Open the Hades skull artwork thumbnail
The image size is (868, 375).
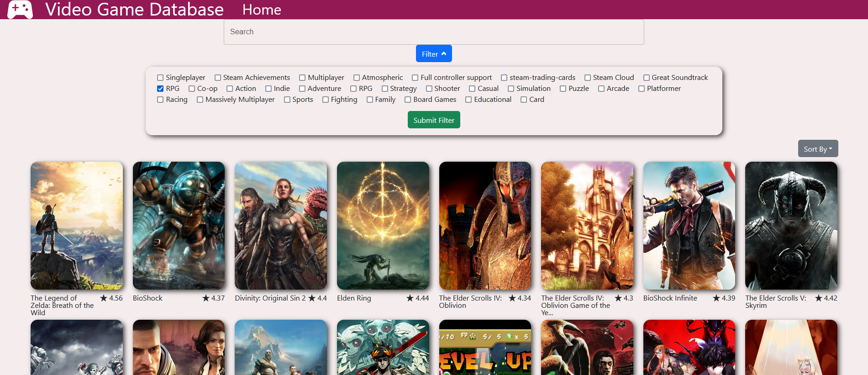point(383,347)
